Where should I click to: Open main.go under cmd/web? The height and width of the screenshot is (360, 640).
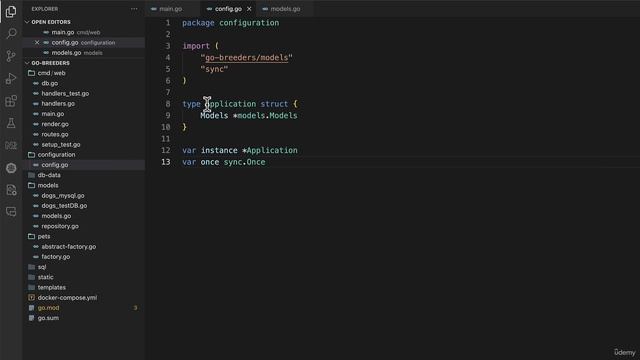53,114
